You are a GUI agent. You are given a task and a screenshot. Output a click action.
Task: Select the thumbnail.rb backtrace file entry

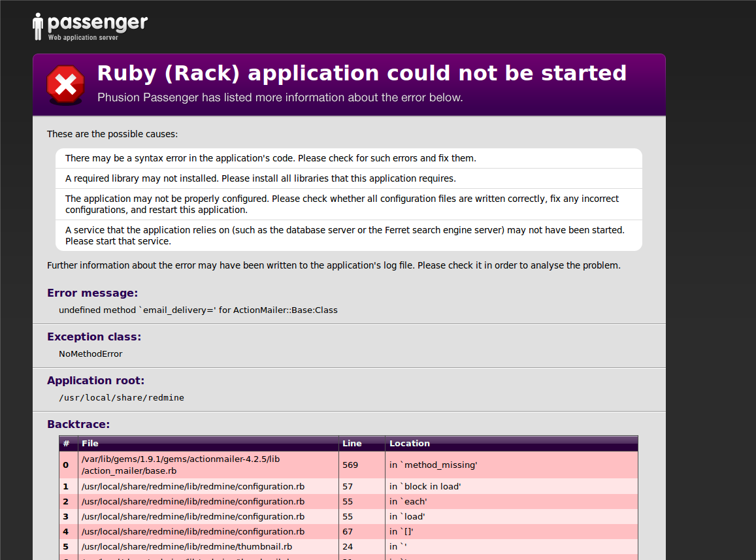click(x=186, y=546)
